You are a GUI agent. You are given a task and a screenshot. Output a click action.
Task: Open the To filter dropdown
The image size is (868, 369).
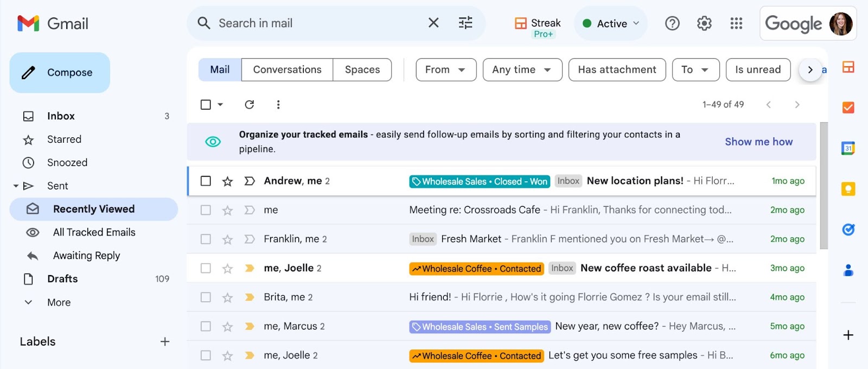(696, 69)
